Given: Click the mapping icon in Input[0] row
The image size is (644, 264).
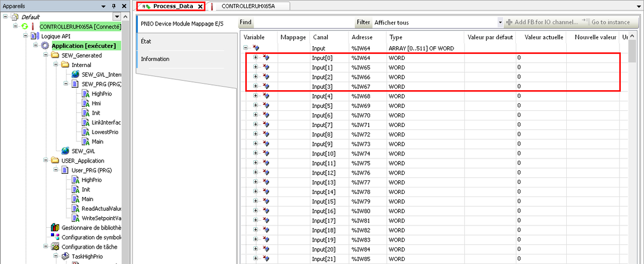Looking at the screenshot, I should pos(266,58).
